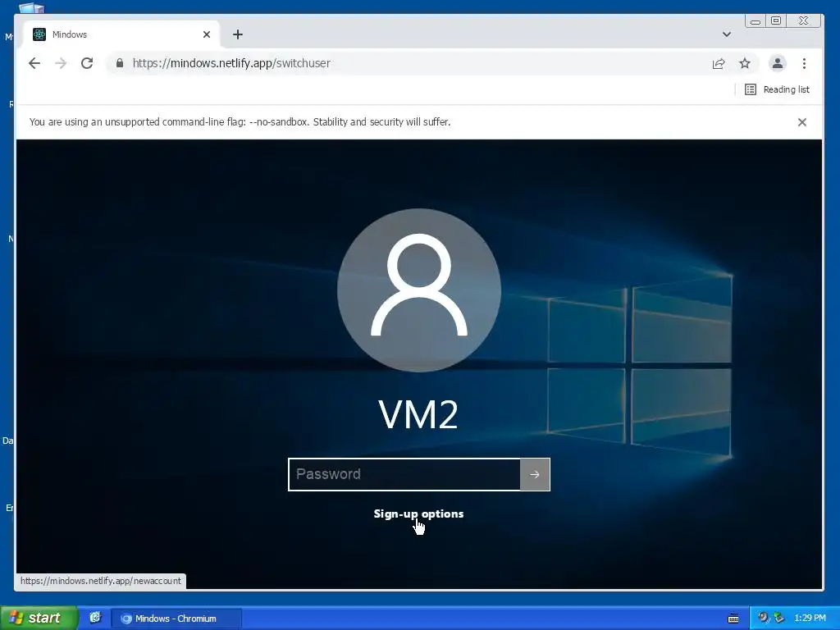Open the Sign-up options link
This screenshot has height=630, width=840.
tap(418, 514)
